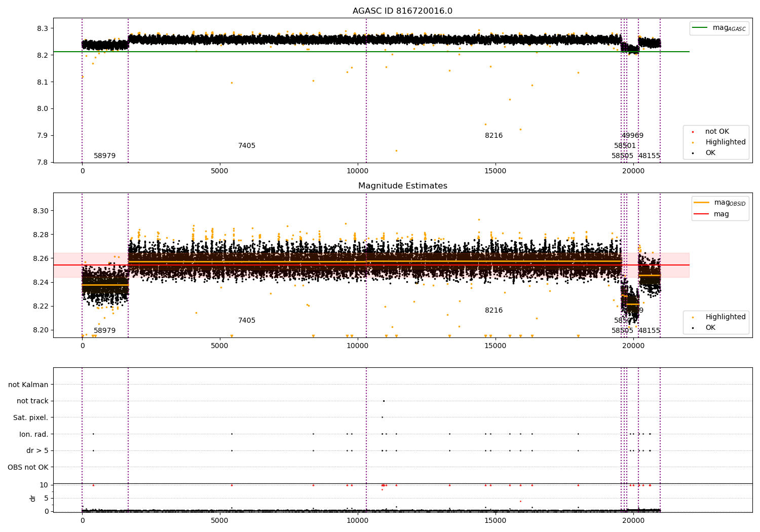Click obsid label 58979 in the top plot
Viewport: 760px width, 532px height.
coord(105,156)
